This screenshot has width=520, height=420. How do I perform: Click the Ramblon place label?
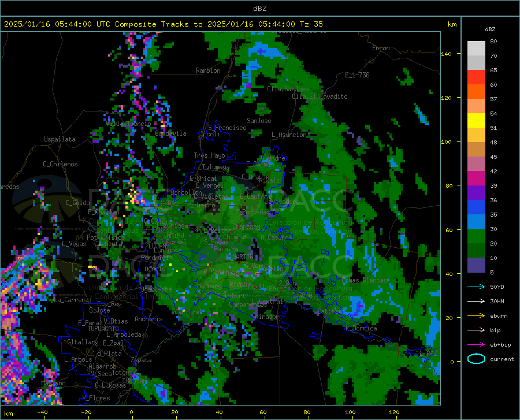[x=208, y=70]
